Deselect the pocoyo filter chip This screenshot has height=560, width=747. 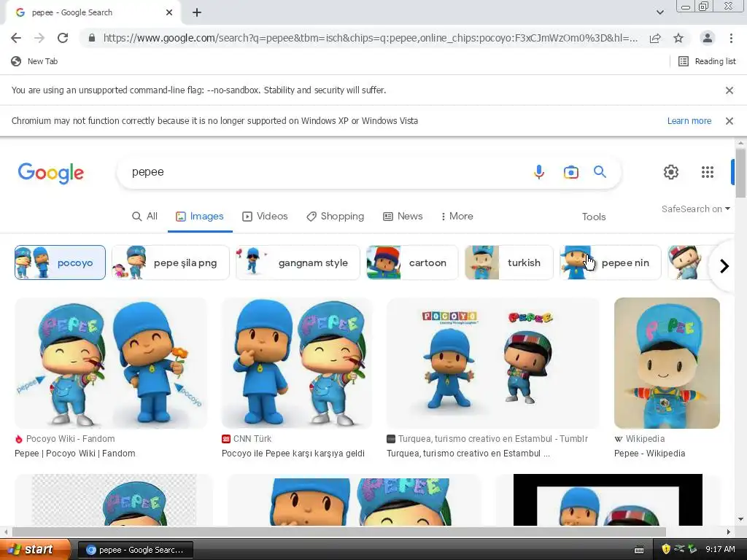60,262
